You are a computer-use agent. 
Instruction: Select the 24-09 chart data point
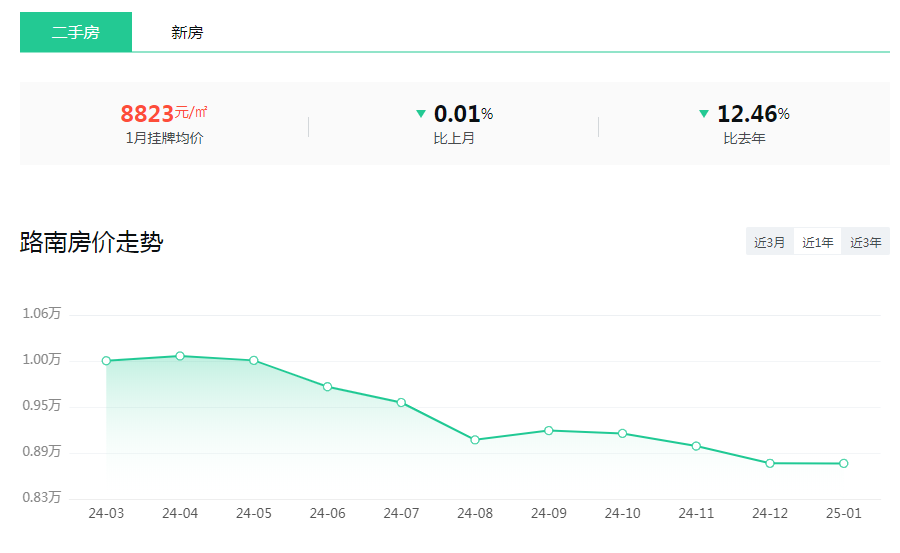point(549,430)
